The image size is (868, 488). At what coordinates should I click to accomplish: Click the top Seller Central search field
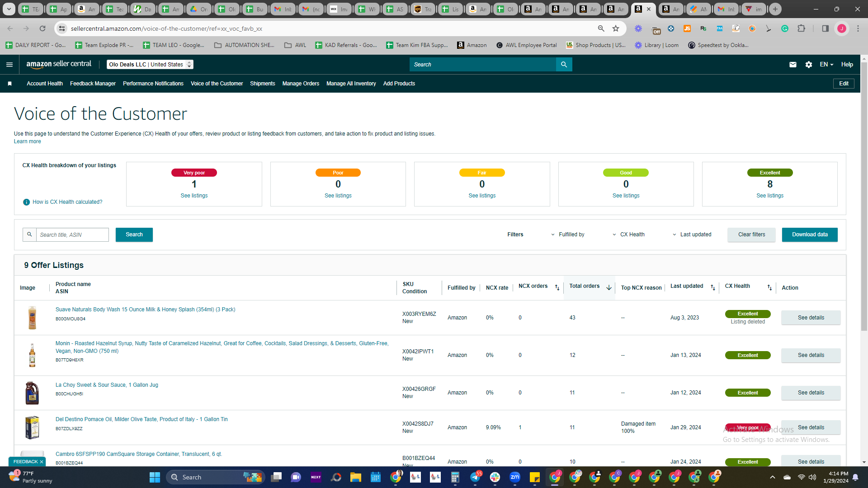(x=483, y=65)
